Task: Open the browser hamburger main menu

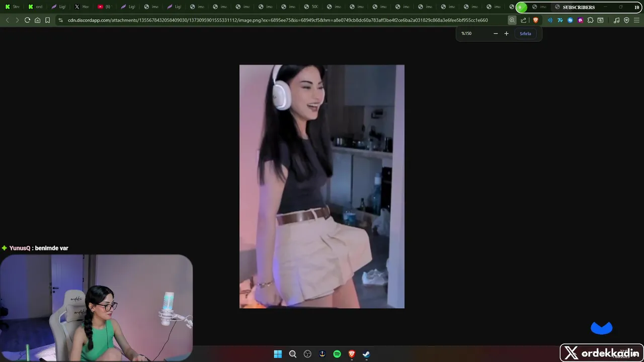Action: coord(636,20)
